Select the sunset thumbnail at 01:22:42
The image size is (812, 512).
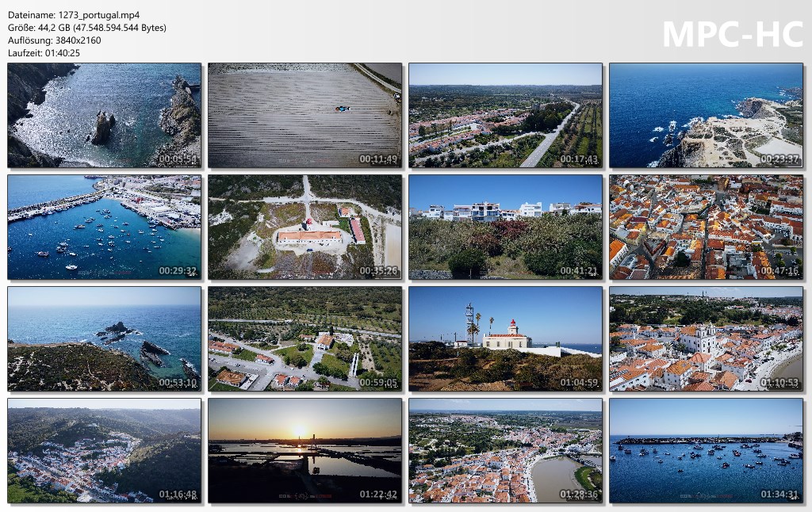click(305, 451)
